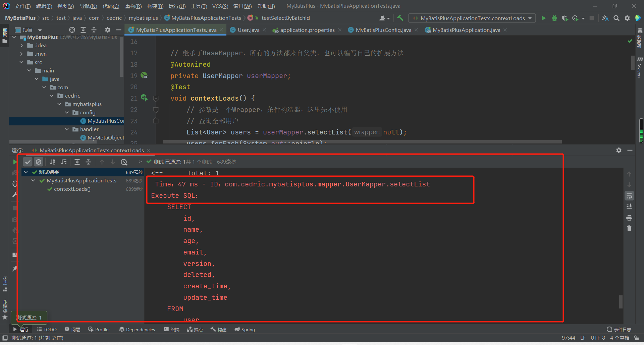
Task: Start debugging with the green bug icon
Action: 554,18
